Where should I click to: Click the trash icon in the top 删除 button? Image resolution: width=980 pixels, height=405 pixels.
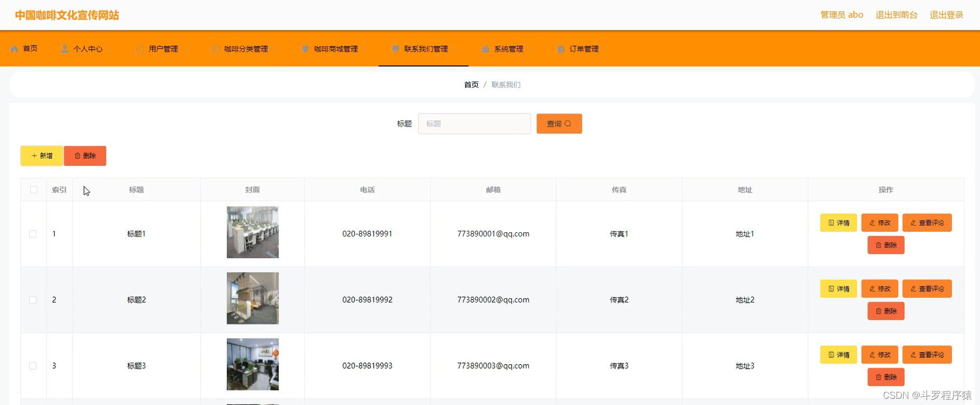(x=77, y=156)
